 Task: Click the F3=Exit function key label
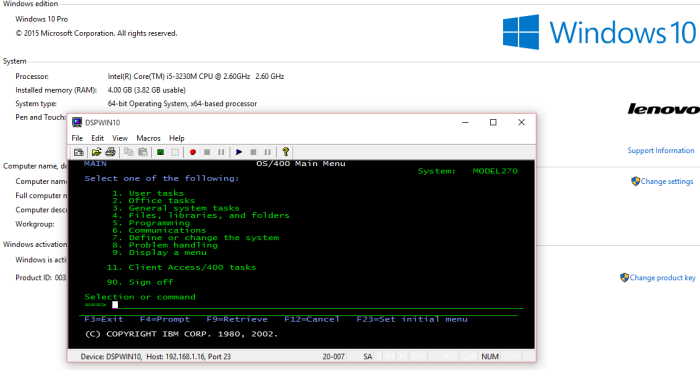coord(104,319)
